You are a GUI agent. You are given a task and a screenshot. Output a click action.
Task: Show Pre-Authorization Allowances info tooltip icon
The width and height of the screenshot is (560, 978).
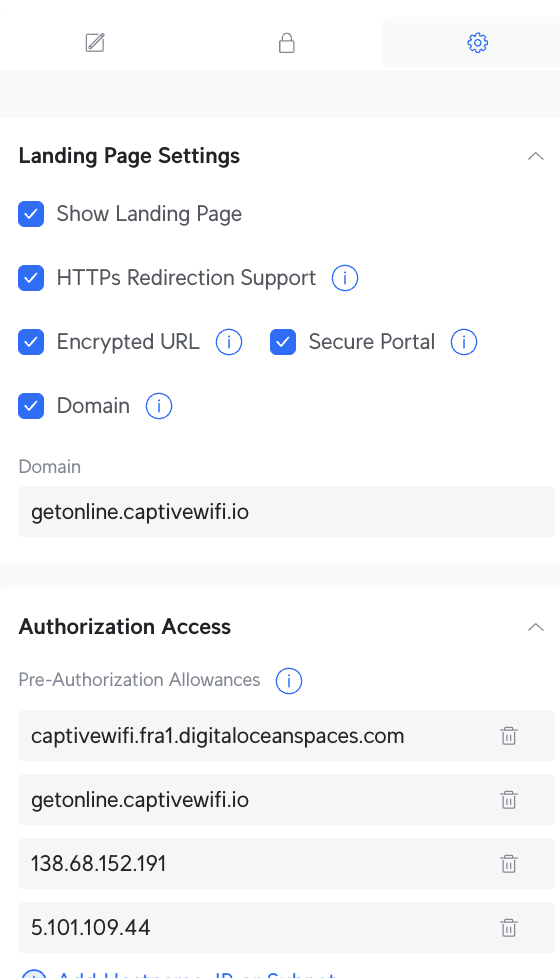(x=289, y=680)
